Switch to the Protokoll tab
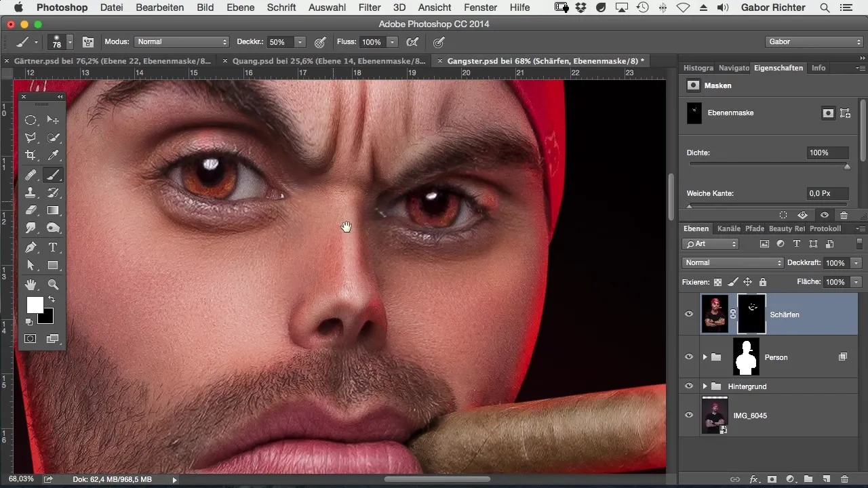 point(825,228)
